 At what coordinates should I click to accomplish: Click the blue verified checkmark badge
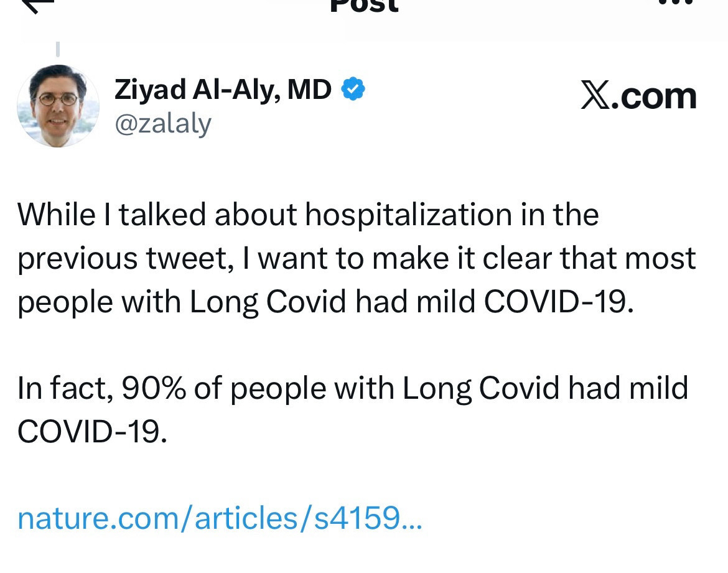[x=353, y=90]
